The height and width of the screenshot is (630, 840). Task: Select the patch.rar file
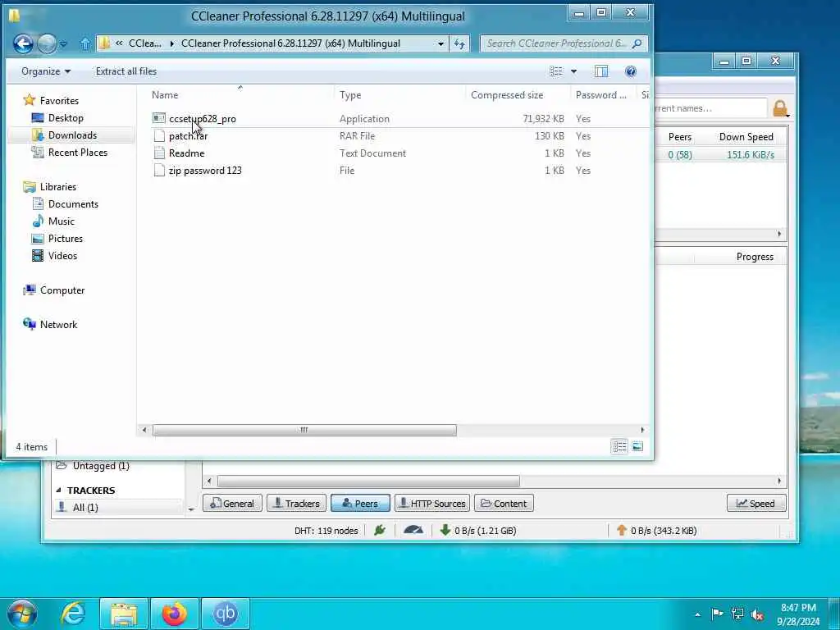188,135
